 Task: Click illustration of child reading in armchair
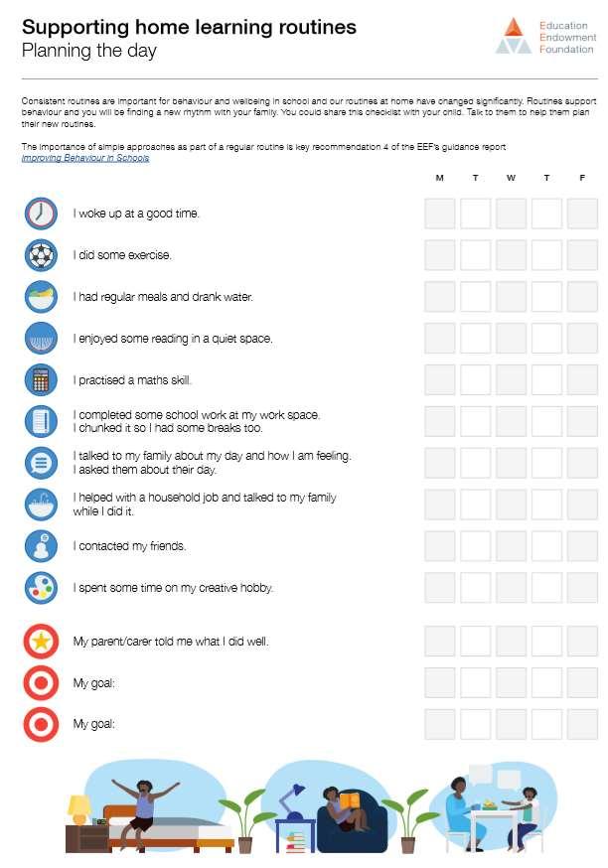tap(351, 819)
